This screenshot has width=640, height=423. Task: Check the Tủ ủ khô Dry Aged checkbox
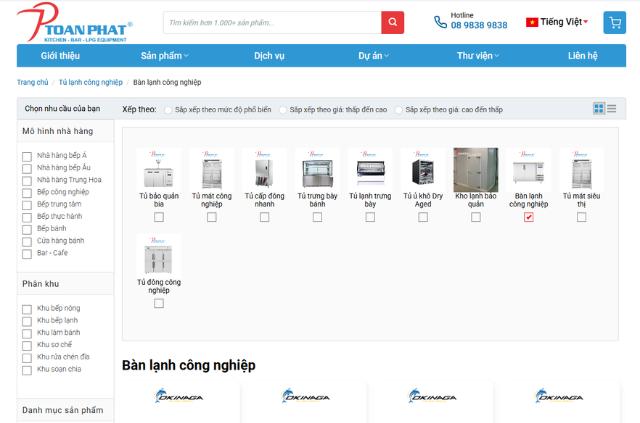click(x=423, y=217)
